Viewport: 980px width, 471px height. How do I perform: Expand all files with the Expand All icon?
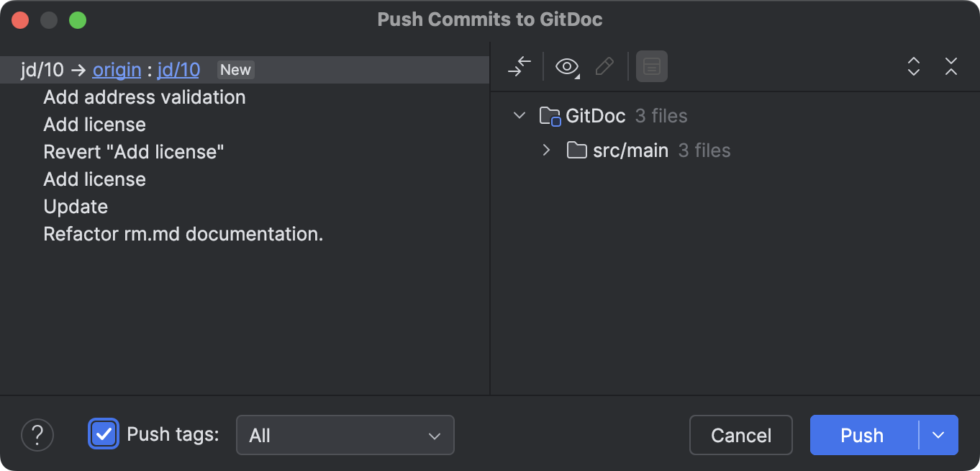[x=913, y=66]
